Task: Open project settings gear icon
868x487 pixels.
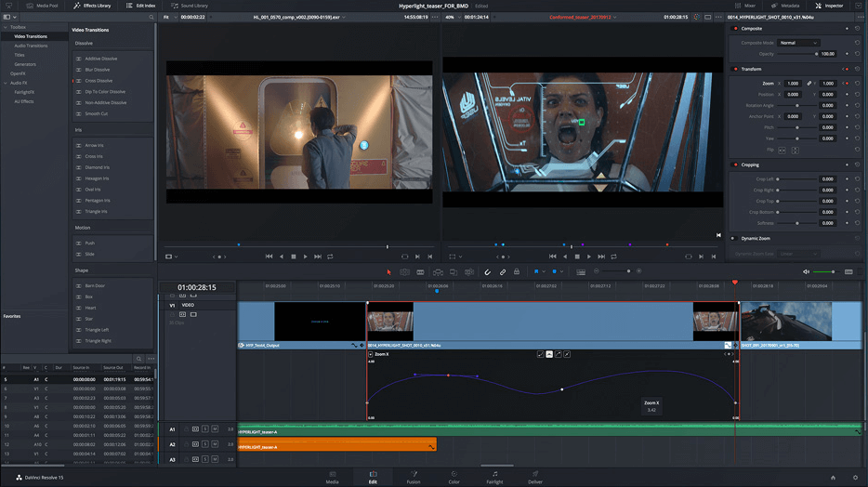Action: pos(854,477)
